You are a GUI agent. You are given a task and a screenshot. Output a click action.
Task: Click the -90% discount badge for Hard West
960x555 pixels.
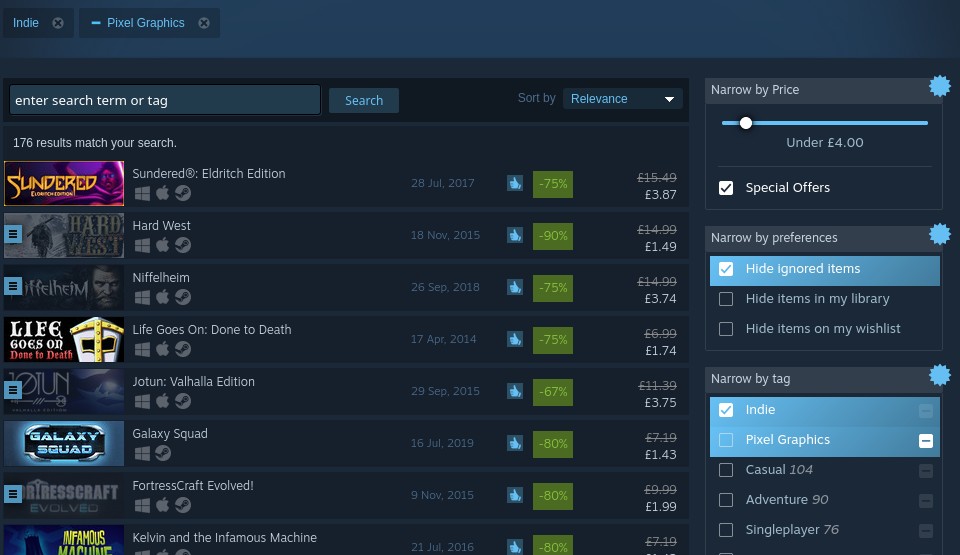[553, 236]
